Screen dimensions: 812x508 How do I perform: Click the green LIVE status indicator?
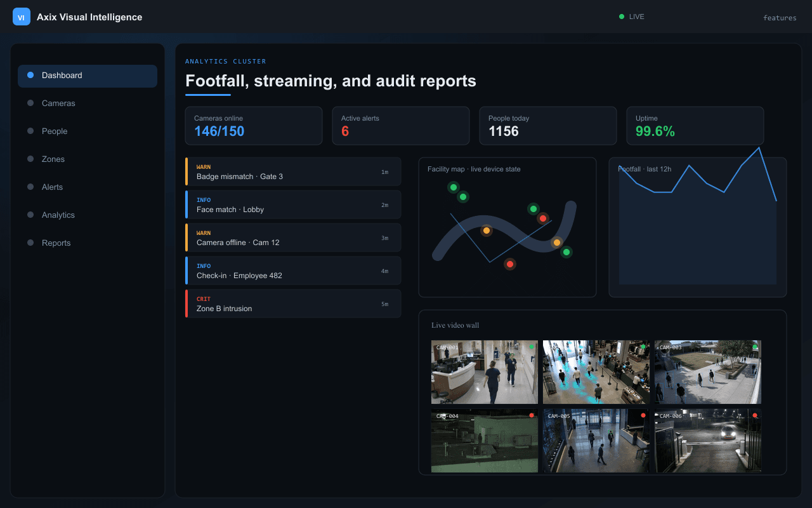pos(632,17)
